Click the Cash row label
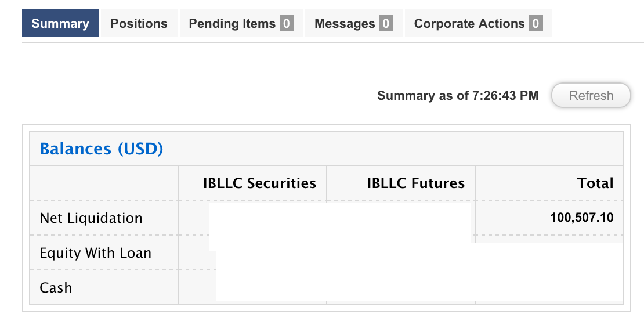 click(x=56, y=287)
